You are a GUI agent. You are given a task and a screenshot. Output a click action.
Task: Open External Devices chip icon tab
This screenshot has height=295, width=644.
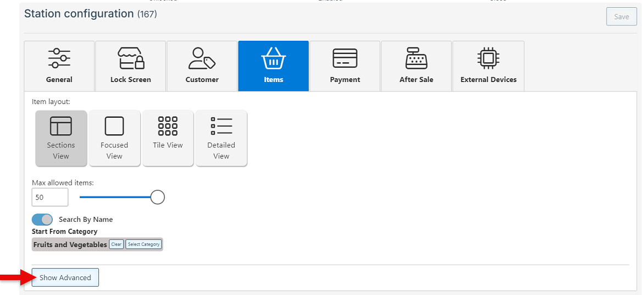488,58
